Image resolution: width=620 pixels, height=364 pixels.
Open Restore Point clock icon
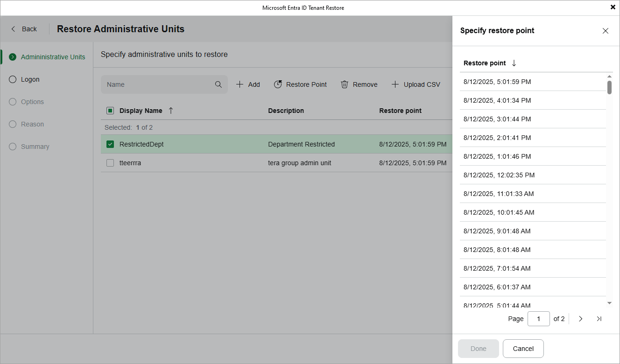278,84
